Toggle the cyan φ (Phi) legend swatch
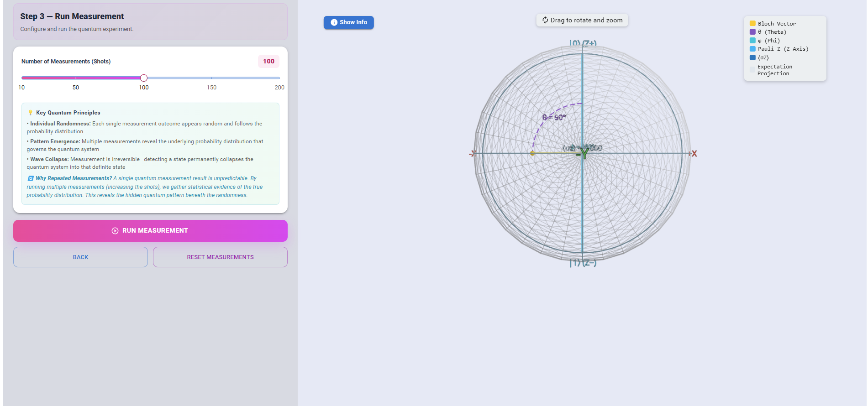The image size is (868, 406). (x=752, y=41)
